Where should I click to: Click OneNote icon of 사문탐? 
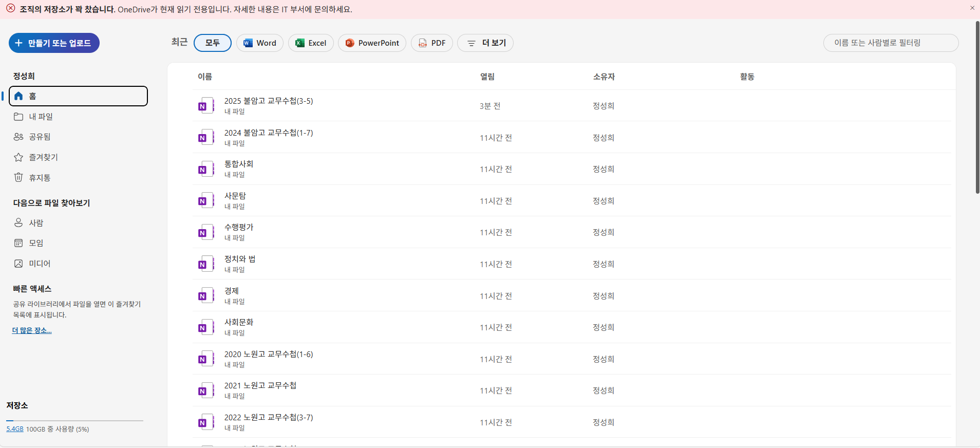click(206, 200)
